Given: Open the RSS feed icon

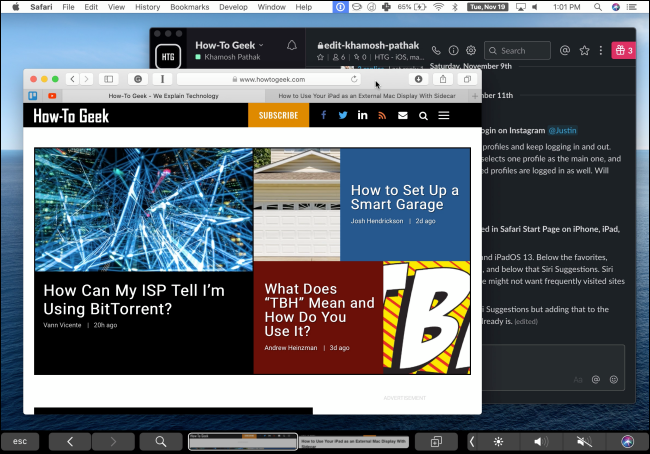Looking at the screenshot, I should point(382,115).
